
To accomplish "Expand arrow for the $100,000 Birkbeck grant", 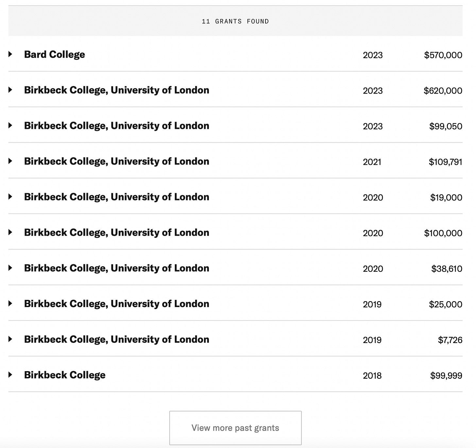I will coord(10,233).
